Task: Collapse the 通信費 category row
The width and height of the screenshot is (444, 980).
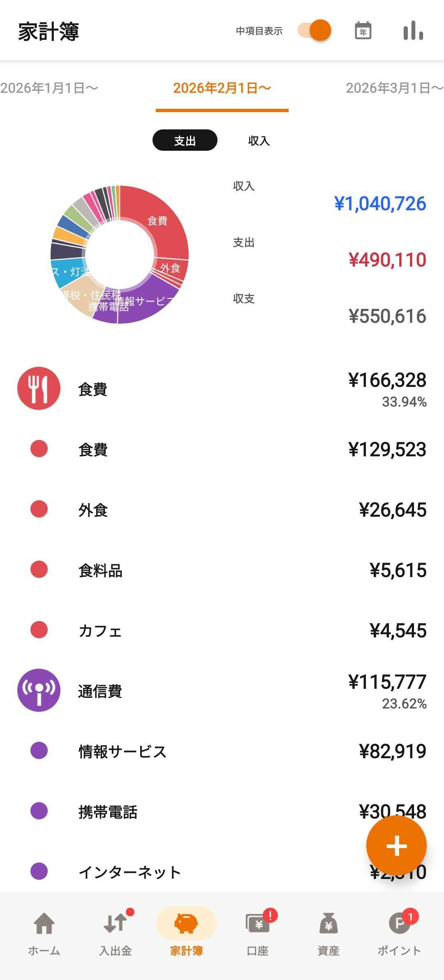Action: 222,691
